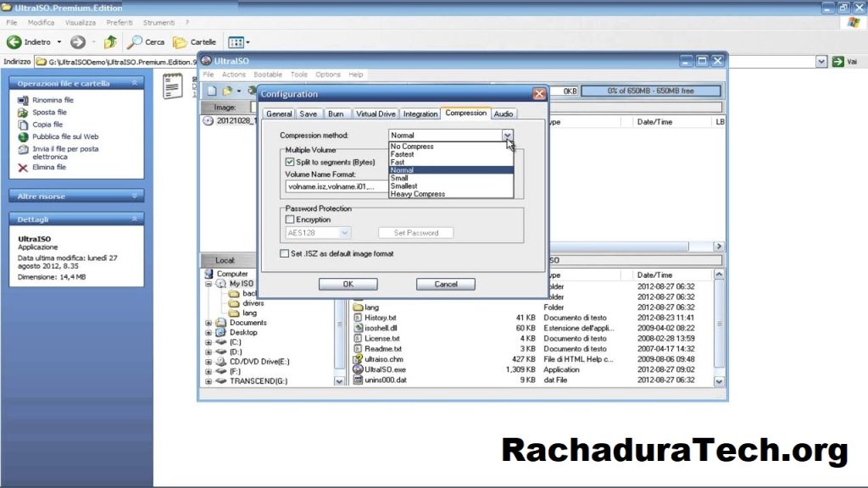Toggle Split to segments checkbox
This screenshot has height=488, width=868.
[x=290, y=162]
